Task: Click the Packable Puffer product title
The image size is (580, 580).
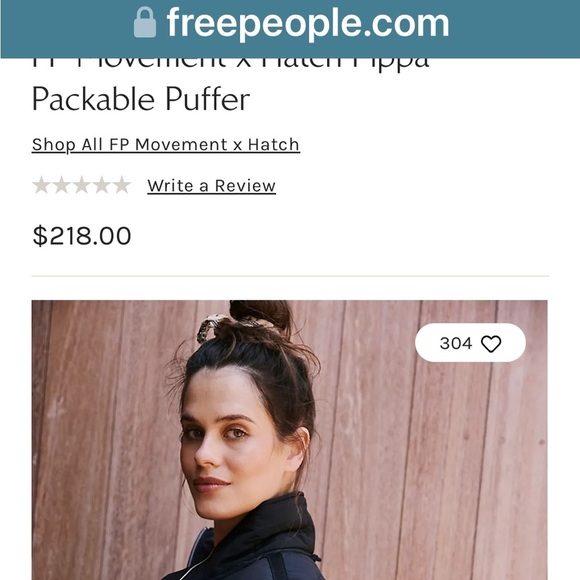Action: coord(141,99)
